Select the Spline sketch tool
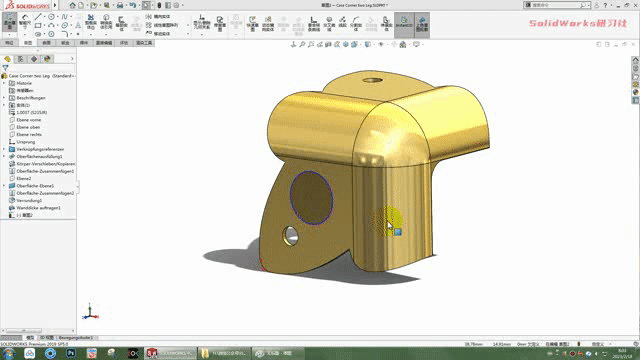This screenshot has width=640, height=360. coord(64,16)
